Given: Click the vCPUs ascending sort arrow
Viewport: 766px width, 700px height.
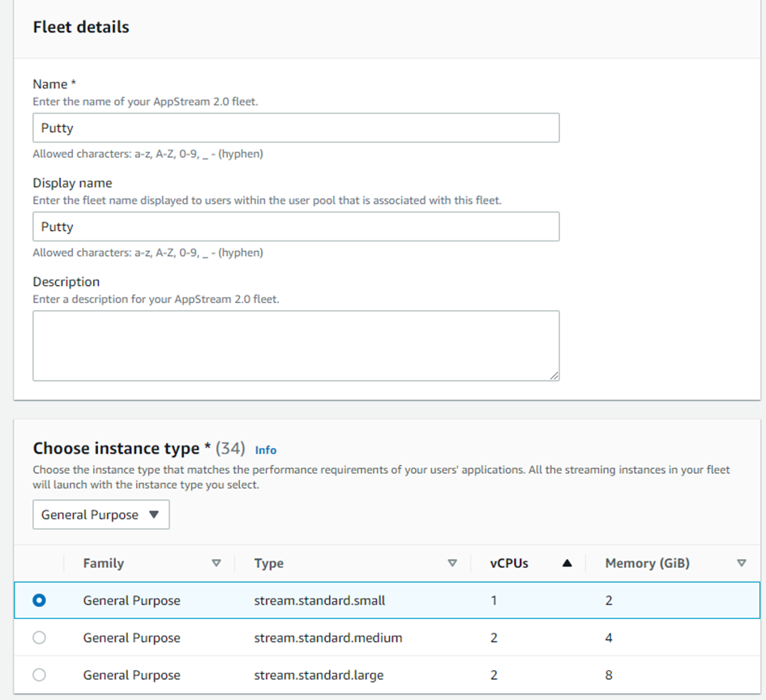Looking at the screenshot, I should pyautogui.click(x=567, y=563).
